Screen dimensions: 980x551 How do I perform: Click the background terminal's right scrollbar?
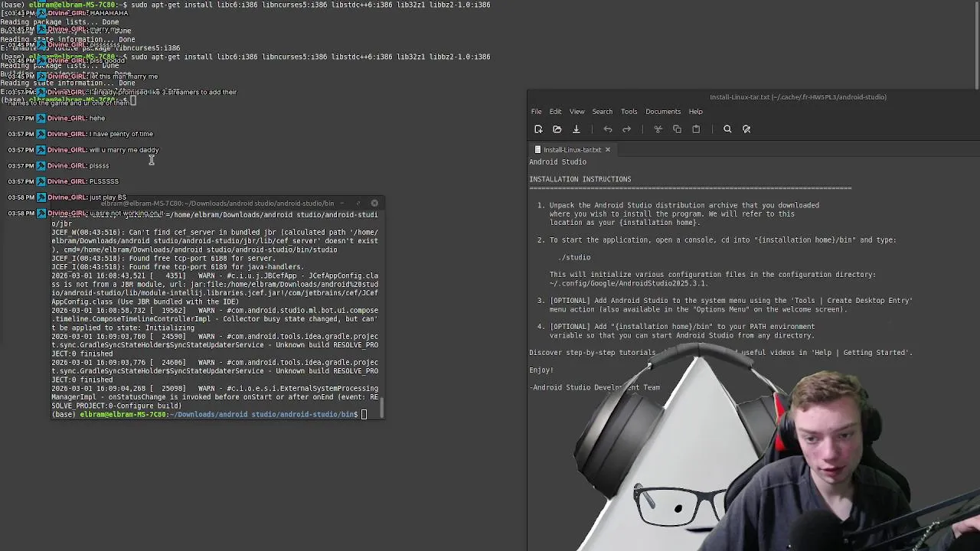[977, 44]
